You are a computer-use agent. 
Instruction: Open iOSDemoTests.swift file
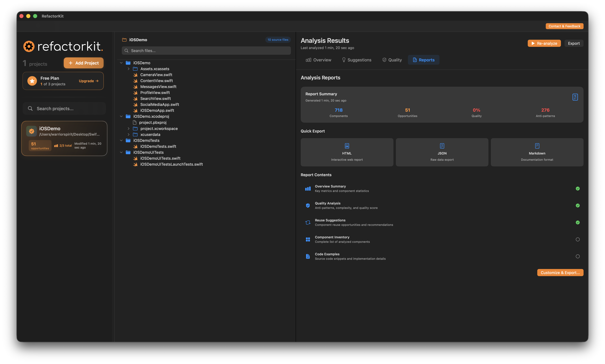(x=158, y=146)
